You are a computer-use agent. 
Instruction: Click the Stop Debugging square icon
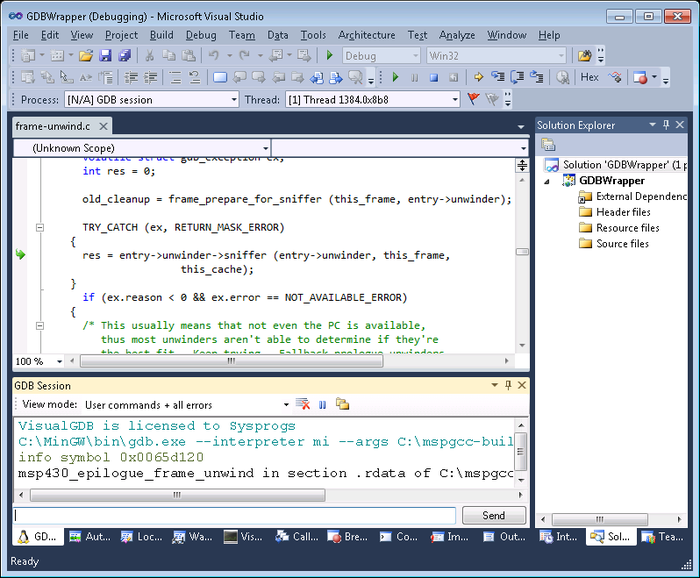click(434, 77)
